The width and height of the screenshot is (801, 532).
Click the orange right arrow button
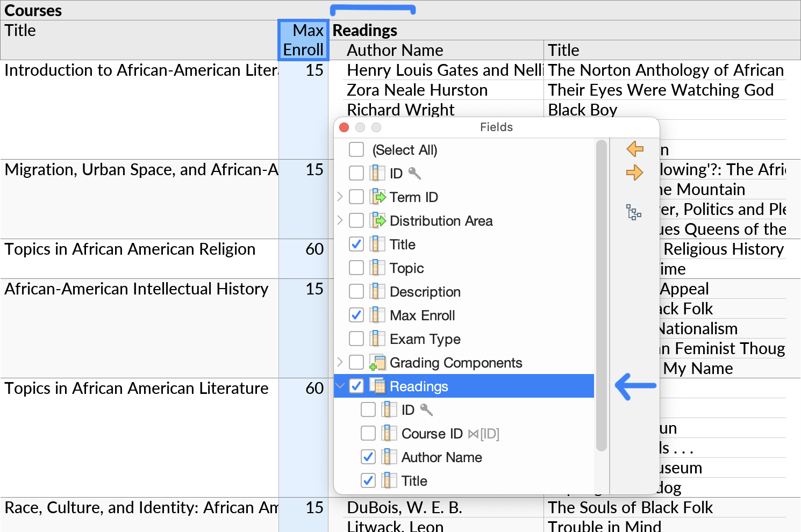[x=635, y=172]
